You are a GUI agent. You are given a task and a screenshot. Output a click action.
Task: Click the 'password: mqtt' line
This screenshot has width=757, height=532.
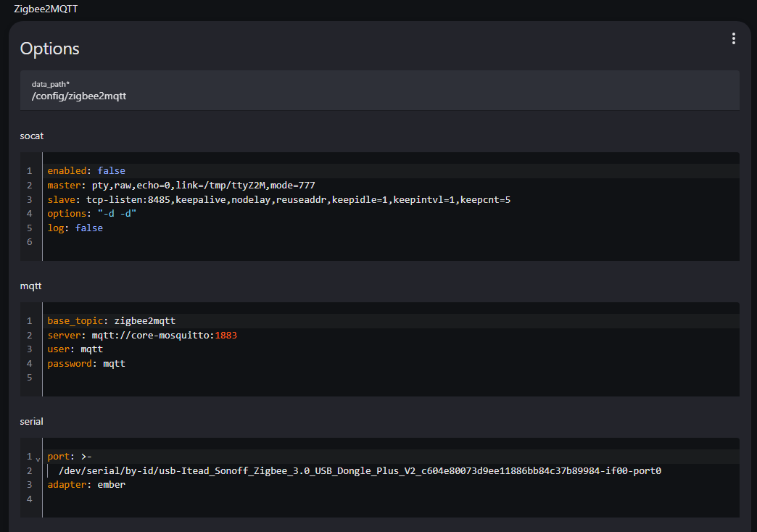tap(86, 364)
